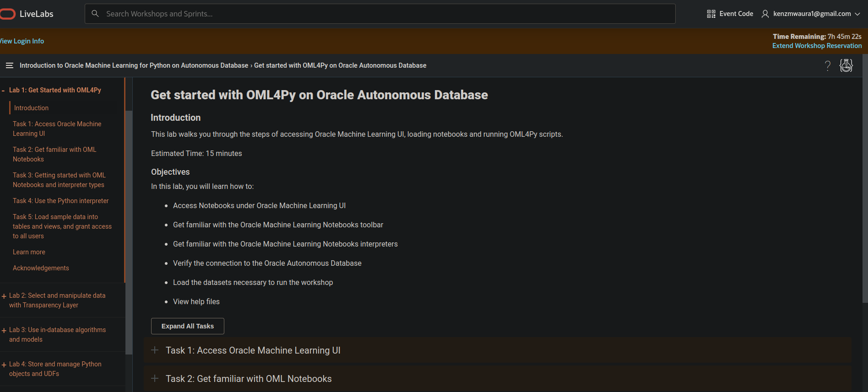
Task: Open Acknowledgements in the sidebar
Action: 41,268
